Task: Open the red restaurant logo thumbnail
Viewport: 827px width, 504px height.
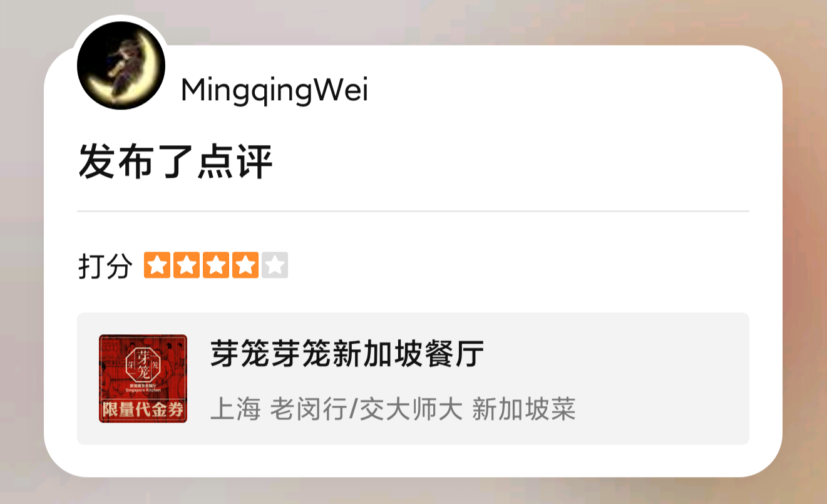Action: (x=143, y=378)
